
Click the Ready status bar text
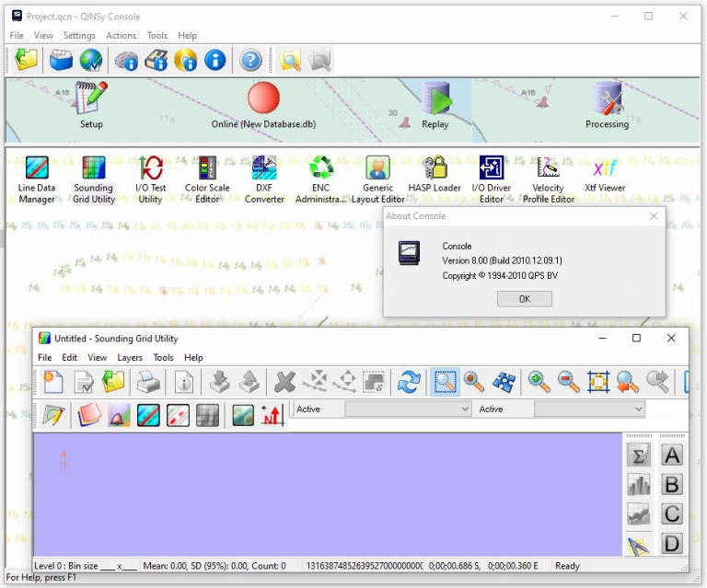click(x=567, y=566)
